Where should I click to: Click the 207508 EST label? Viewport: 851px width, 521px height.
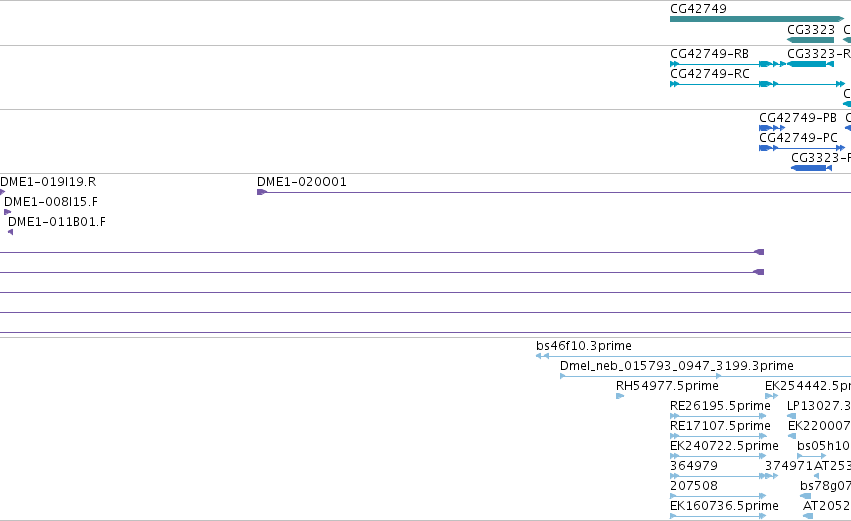[x=694, y=486]
